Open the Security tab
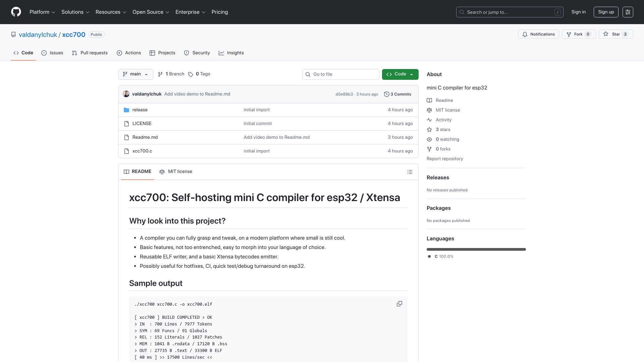 click(197, 53)
